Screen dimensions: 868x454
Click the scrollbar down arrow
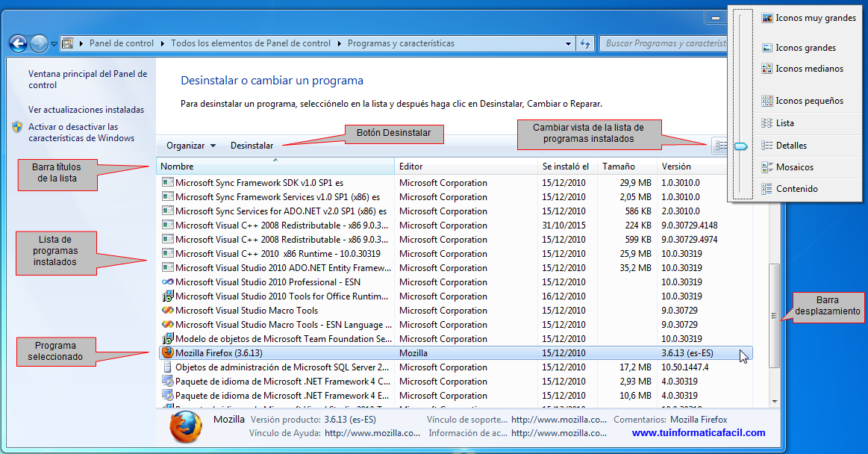tap(774, 402)
